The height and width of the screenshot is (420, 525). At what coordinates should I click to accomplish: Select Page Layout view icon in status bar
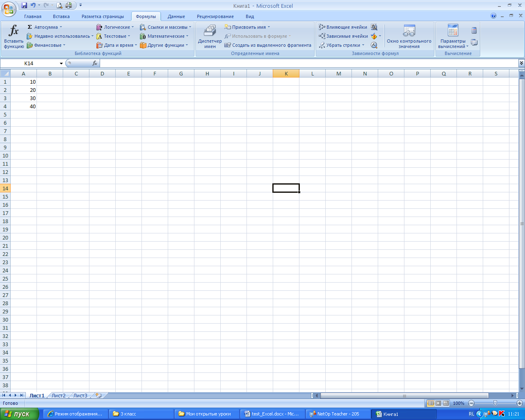[x=438, y=403]
